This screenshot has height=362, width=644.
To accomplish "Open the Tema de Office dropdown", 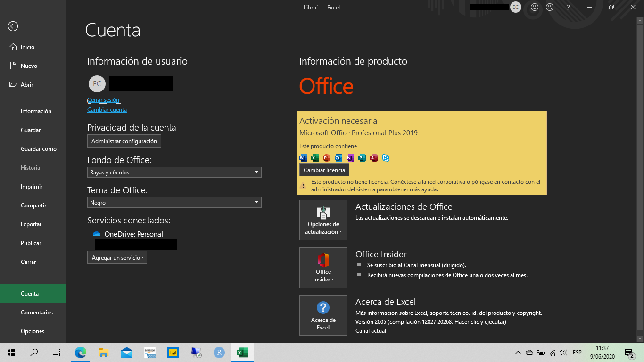I will pos(174,203).
